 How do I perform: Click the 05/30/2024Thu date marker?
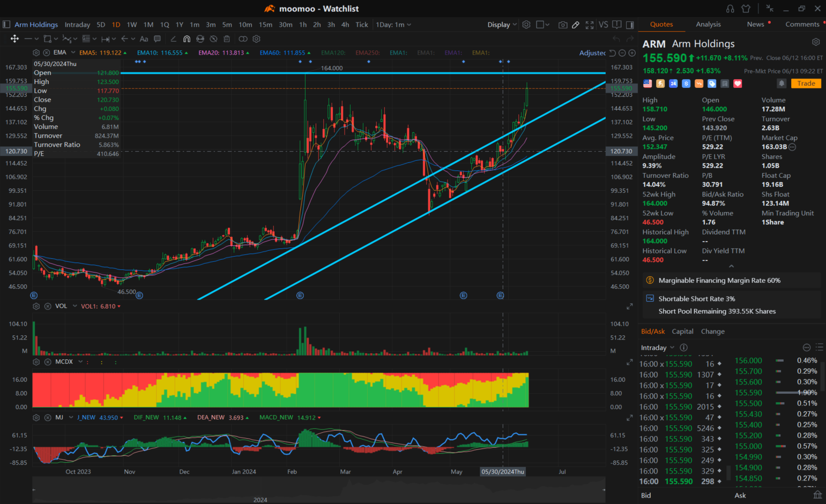tap(503, 472)
